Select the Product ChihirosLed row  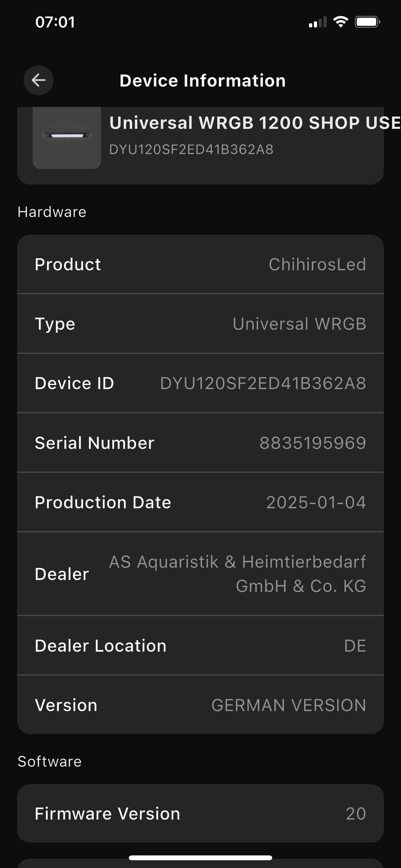point(200,264)
